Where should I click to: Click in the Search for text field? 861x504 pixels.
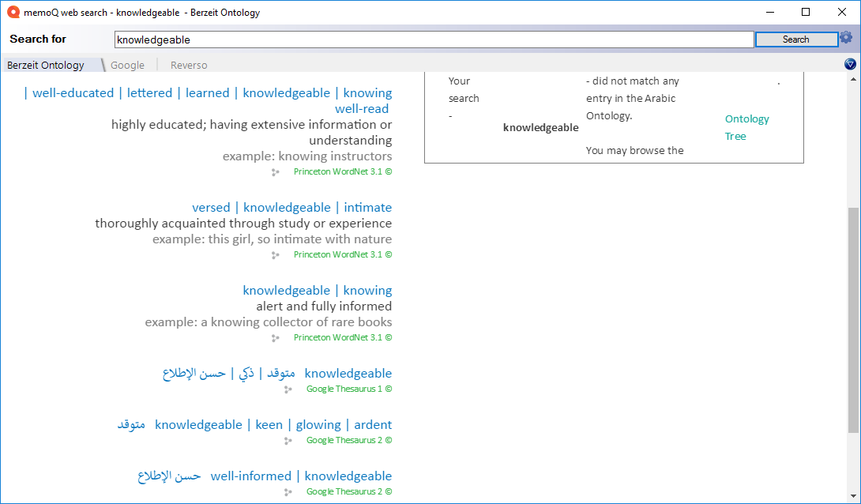point(434,39)
